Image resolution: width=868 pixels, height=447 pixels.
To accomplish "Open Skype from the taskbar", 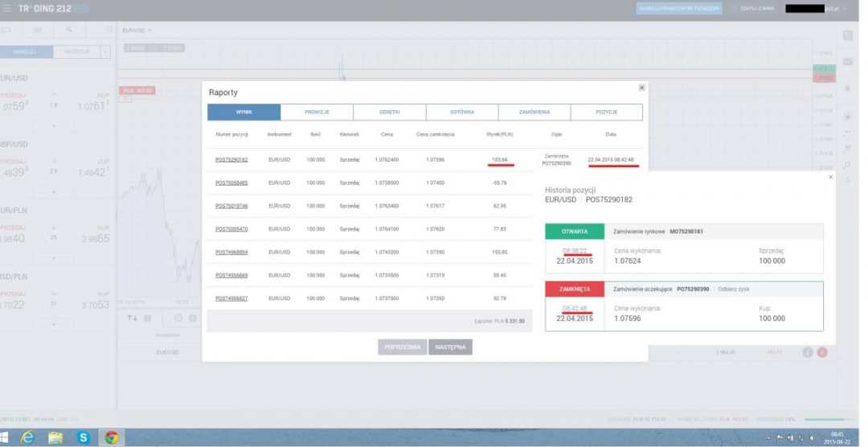I will 83,437.
